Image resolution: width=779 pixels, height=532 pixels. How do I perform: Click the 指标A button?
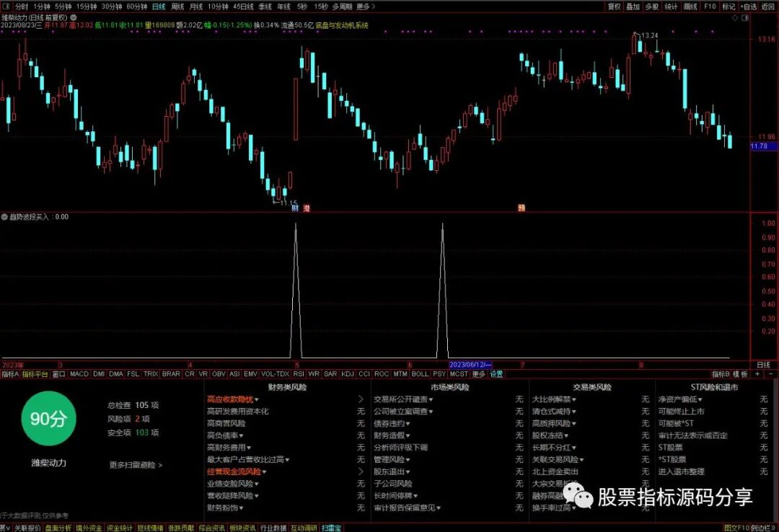pyautogui.click(x=10, y=374)
